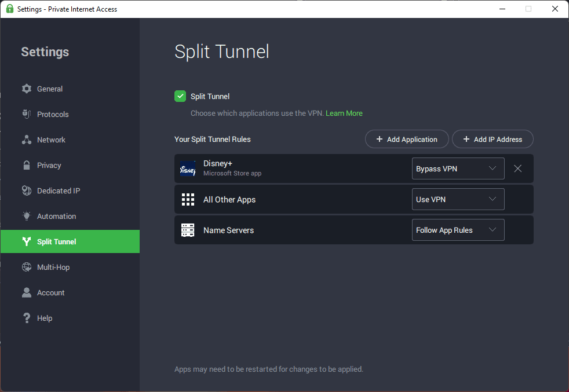The width and height of the screenshot is (569, 392).
Task: Open Name Servers Follow App Rules dropdown
Action: 458,230
